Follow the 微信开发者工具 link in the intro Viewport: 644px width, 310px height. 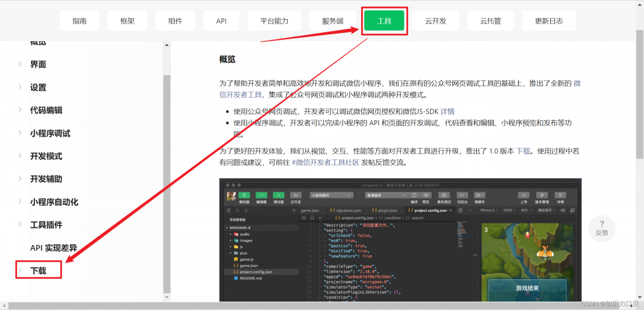pos(241,95)
